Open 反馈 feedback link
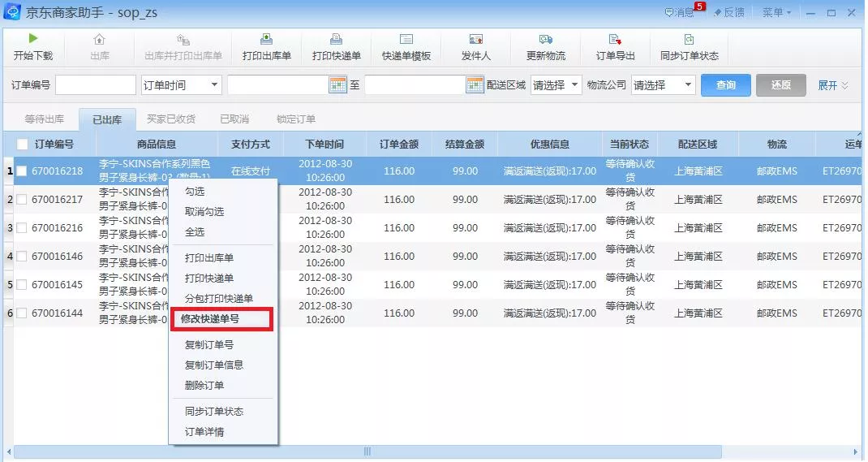 pyautogui.click(x=728, y=12)
